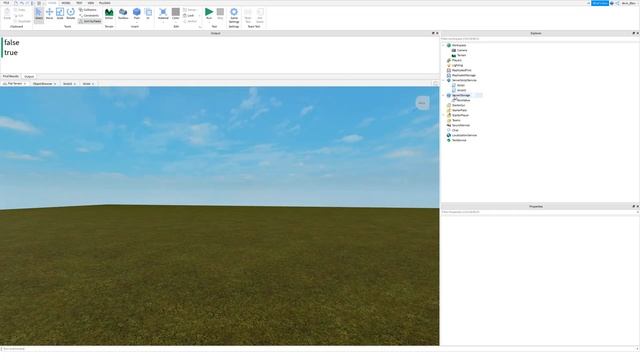Paste from the clipboard
The image size is (640, 360).
click(x=7, y=14)
